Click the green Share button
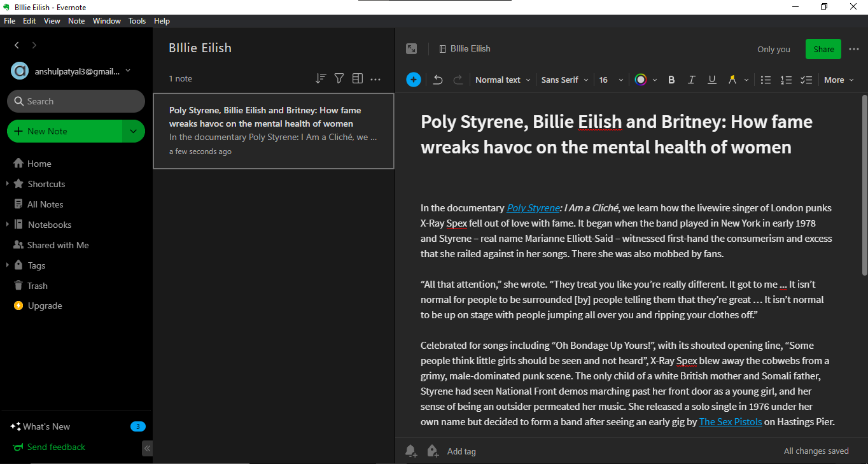The image size is (868, 464). (823, 49)
